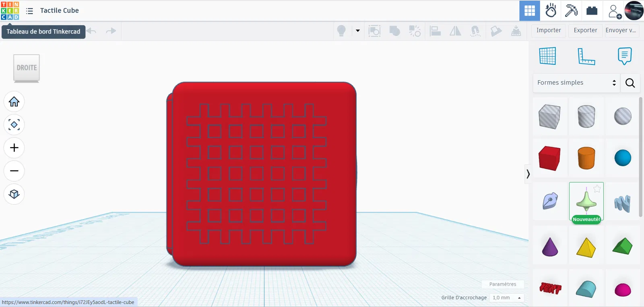This screenshot has width=644, height=307.
Task: Click the Home view button
Action: coord(14,102)
